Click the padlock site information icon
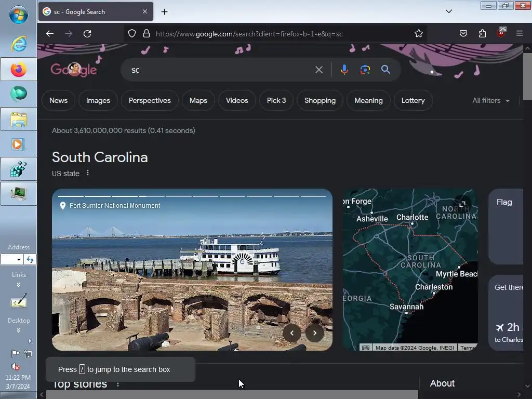Viewport: 532px width, 399px height. (146, 34)
